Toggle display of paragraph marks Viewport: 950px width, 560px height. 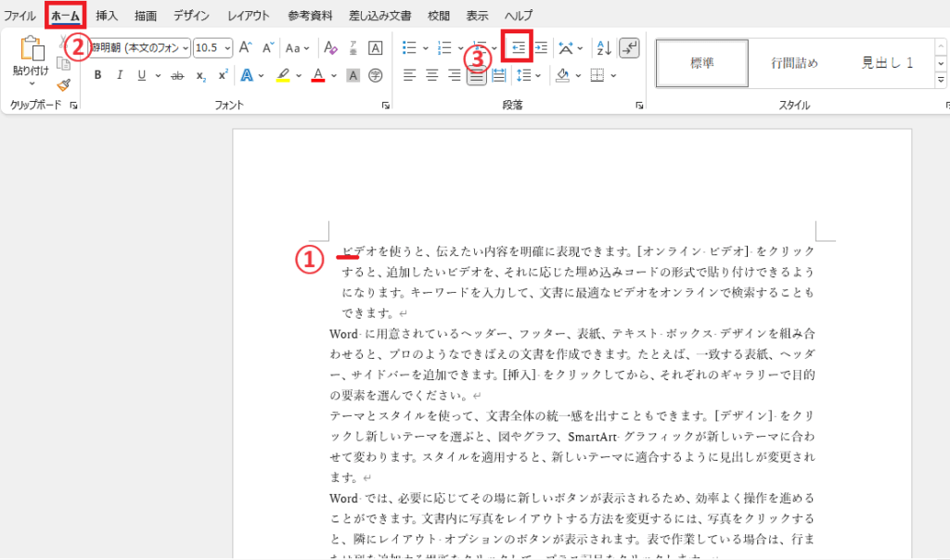(x=630, y=48)
